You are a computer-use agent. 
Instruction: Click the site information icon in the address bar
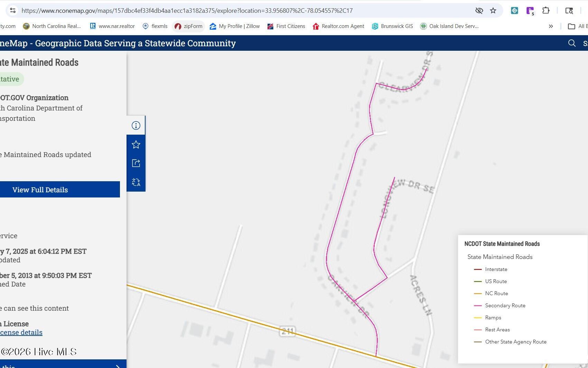point(13,11)
